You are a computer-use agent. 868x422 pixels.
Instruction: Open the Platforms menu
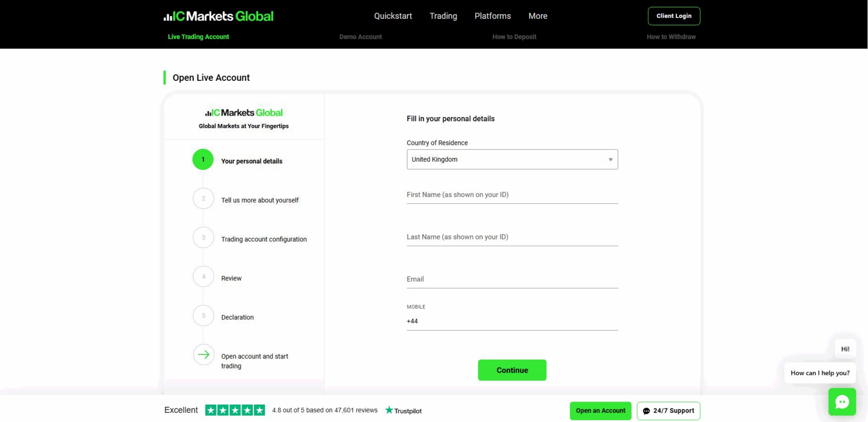tap(493, 16)
